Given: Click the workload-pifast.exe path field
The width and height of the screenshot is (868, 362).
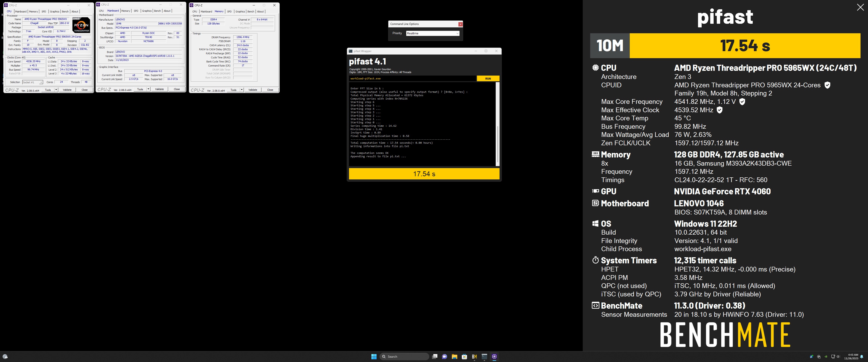Looking at the screenshot, I should 413,78.
